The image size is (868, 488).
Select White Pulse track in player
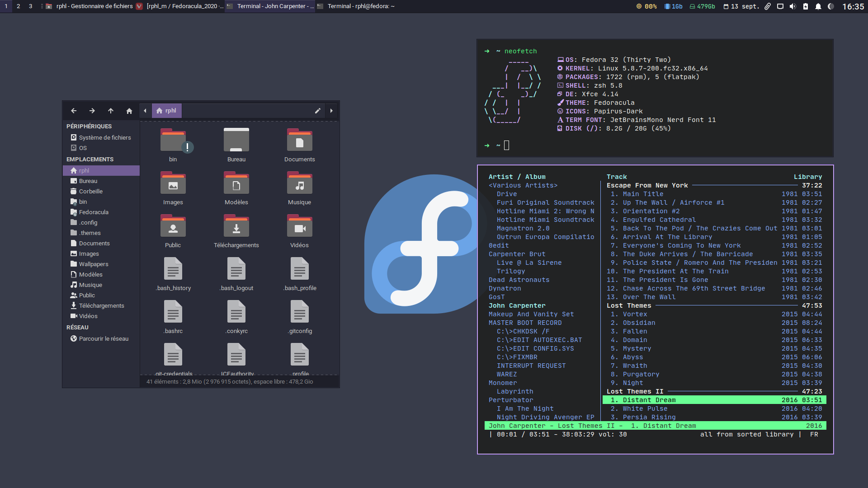645,408
